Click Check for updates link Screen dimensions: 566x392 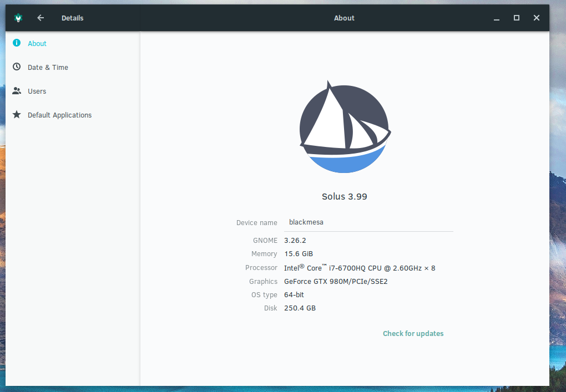(x=413, y=334)
